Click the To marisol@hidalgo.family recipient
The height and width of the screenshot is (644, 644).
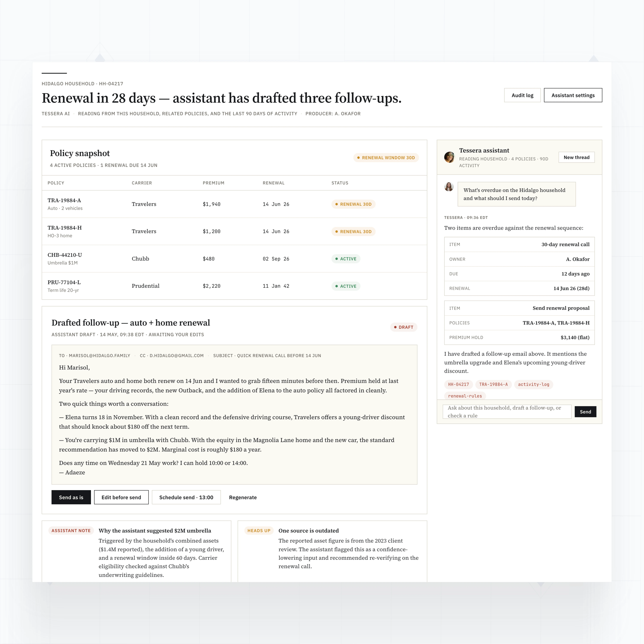[x=95, y=356]
